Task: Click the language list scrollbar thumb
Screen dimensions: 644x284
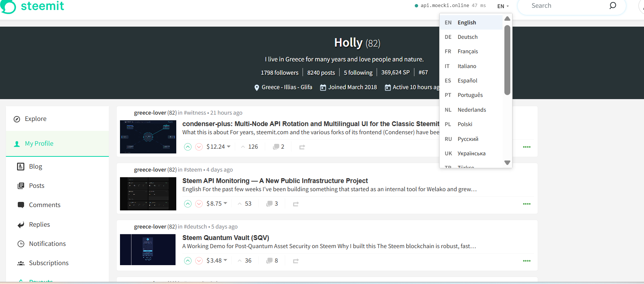Action: pos(507,60)
